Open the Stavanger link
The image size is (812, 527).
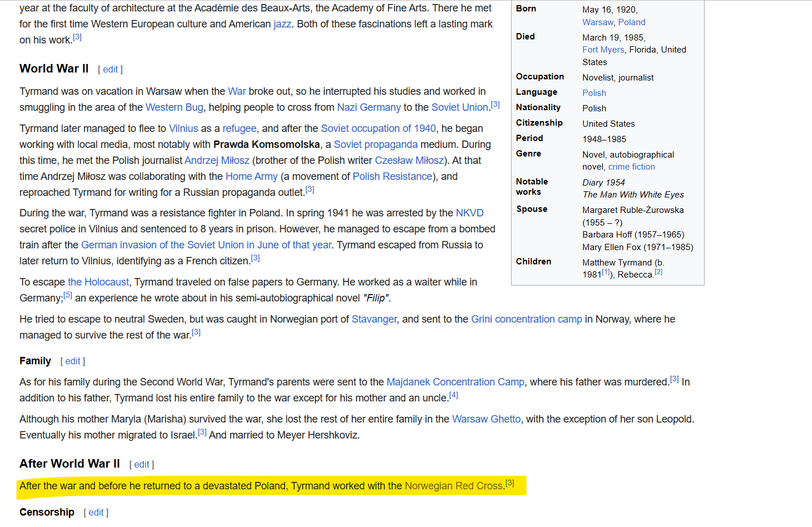(x=374, y=319)
